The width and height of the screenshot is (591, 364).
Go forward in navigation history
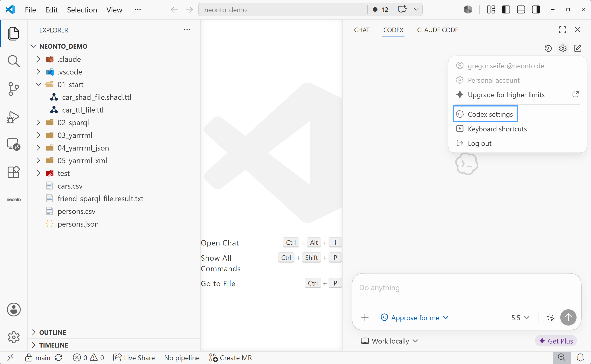pyautogui.click(x=189, y=10)
